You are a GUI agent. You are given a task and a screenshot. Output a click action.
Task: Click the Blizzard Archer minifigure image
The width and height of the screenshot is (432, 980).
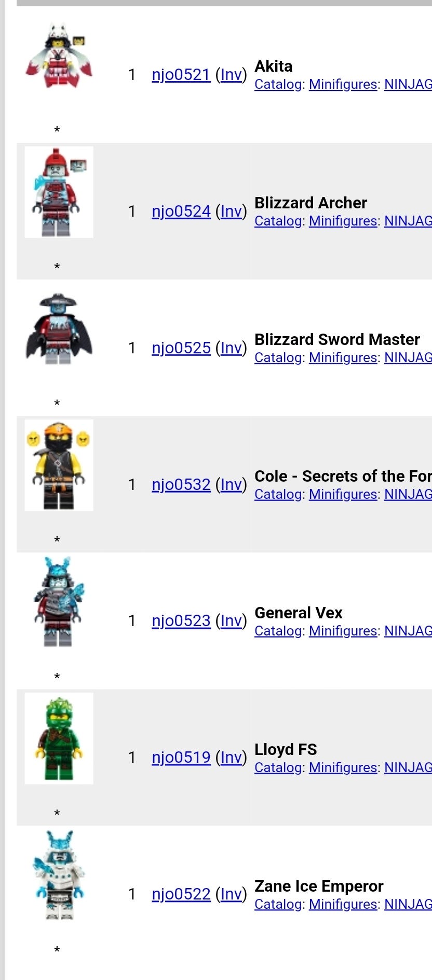[59, 192]
